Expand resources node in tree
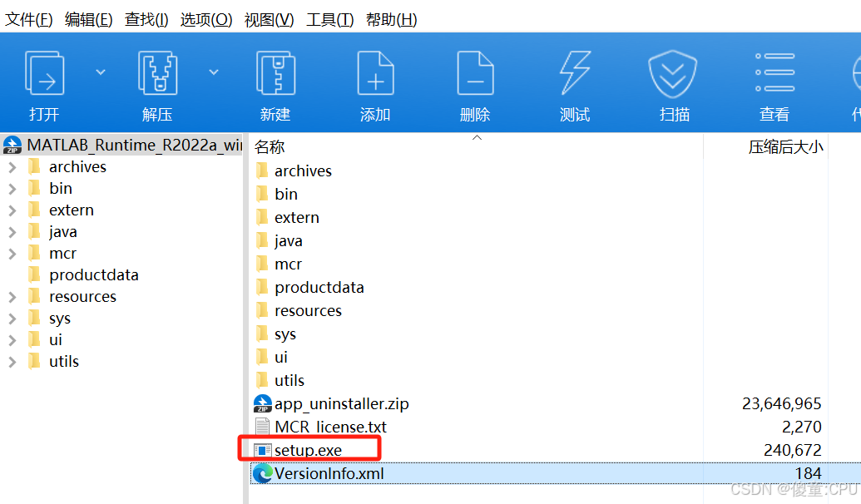The height and width of the screenshot is (504, 861). point(12,297)
